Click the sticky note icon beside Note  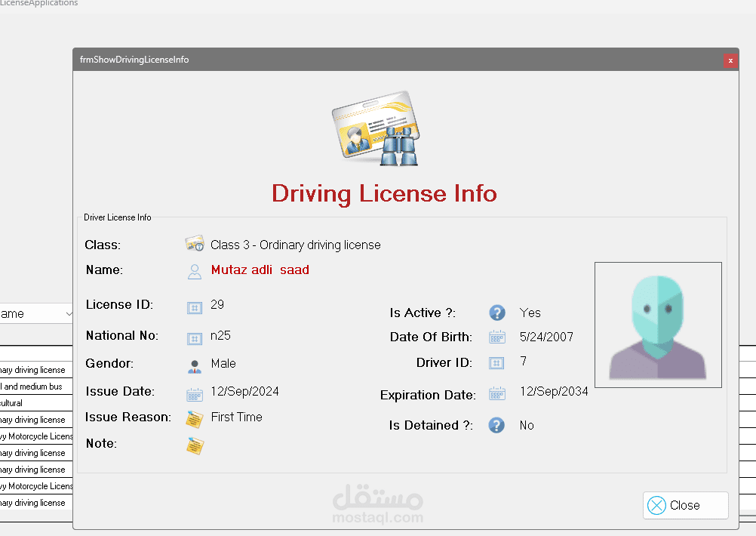[x=195, y=445]
